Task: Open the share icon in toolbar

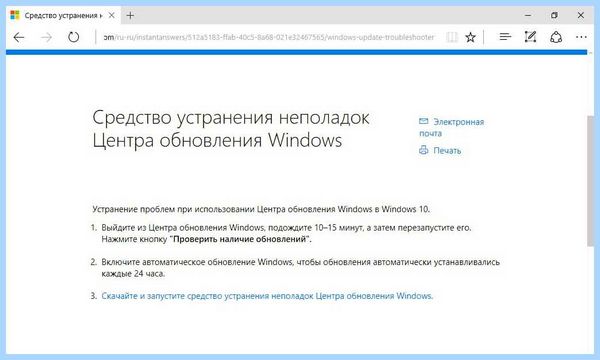Action: coord(556,37)
